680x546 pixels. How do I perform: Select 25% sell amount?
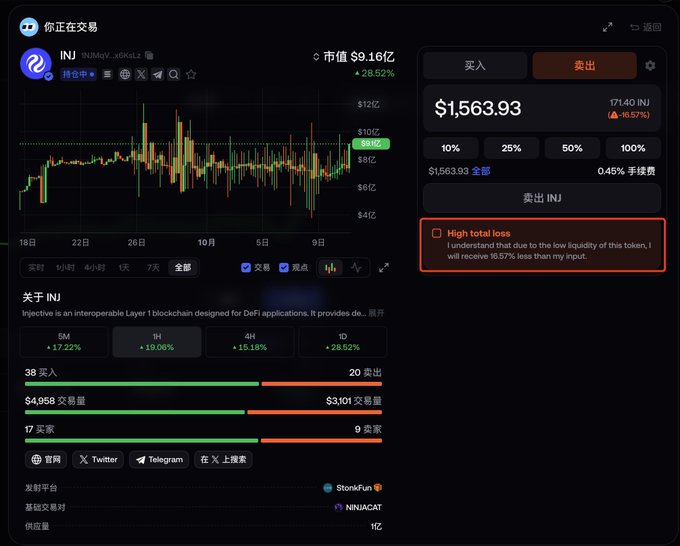tap(511, 148)
